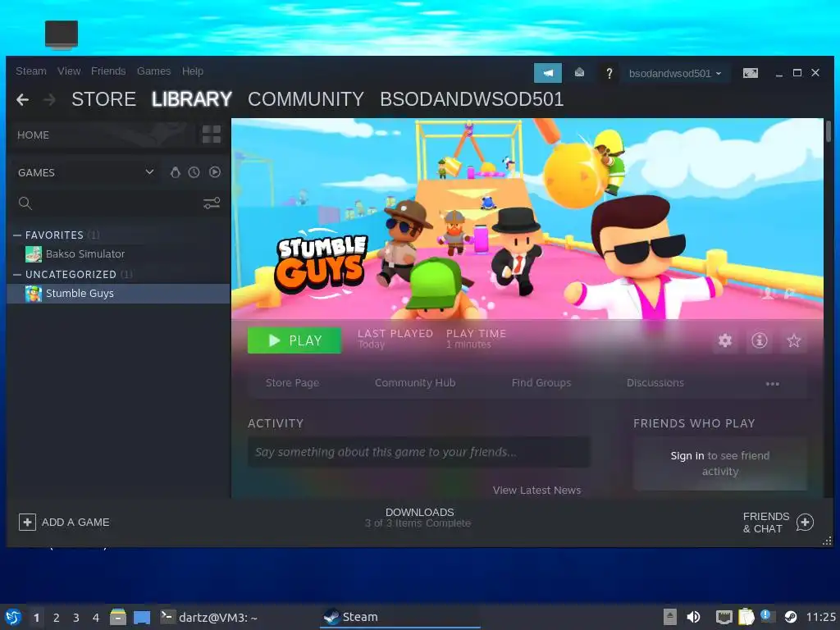Collapse the FAVORITES section
The width and height of the screenshot is (840, 630).
point(17,235)
